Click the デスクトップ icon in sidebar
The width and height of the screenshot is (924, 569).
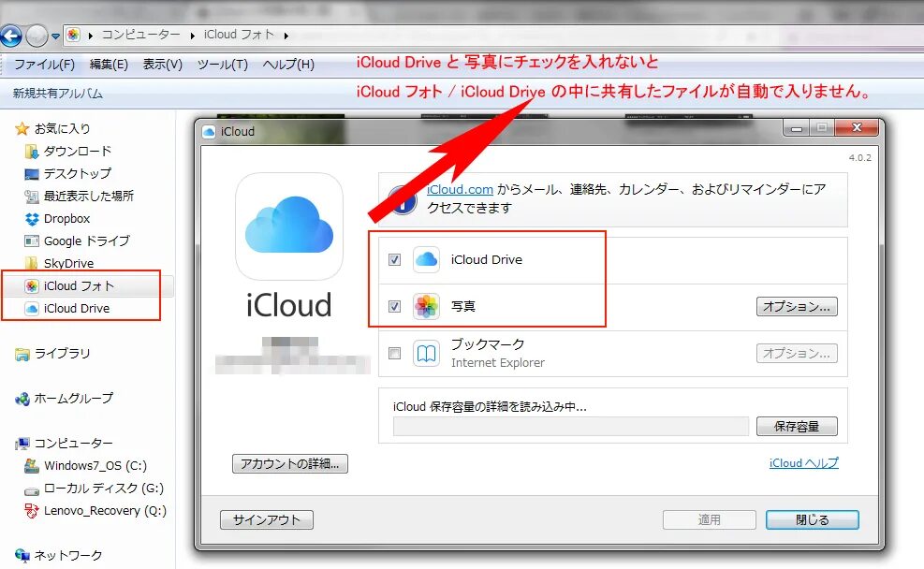click(x=31, y=174)
